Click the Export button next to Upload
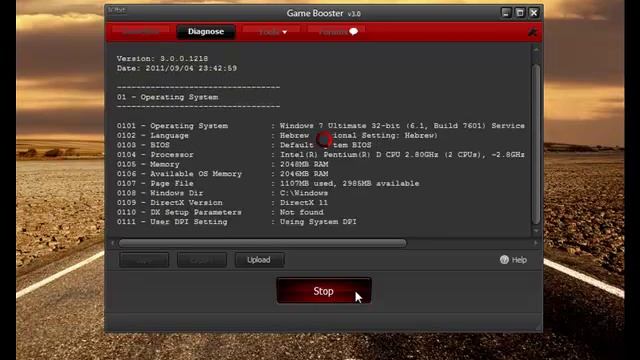 [202, 260]
